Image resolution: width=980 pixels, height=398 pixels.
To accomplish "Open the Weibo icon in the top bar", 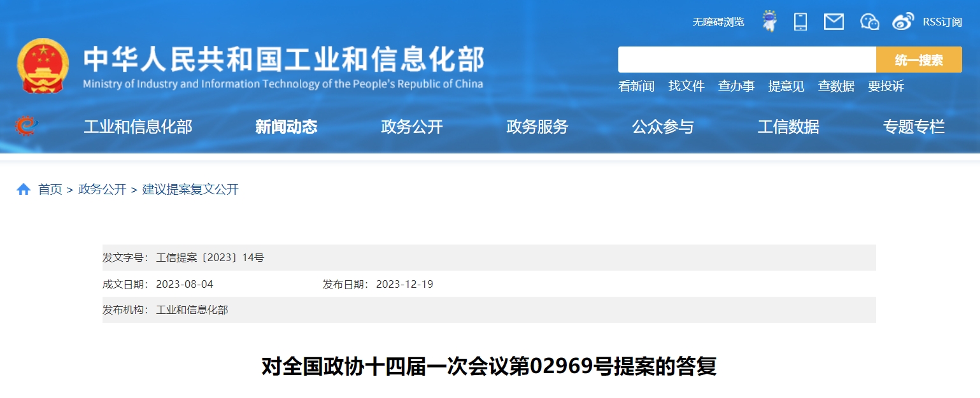I will (x=902, y=20).
